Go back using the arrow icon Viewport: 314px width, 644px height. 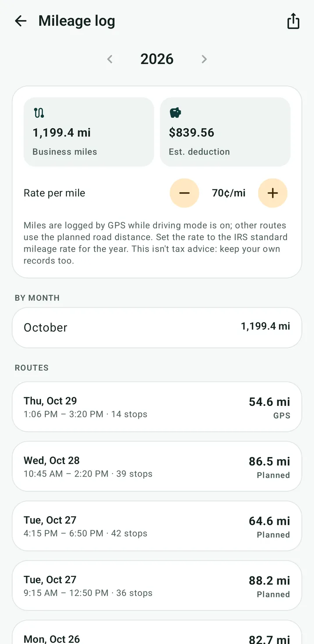pyautogui.click(x=20, y=21)
